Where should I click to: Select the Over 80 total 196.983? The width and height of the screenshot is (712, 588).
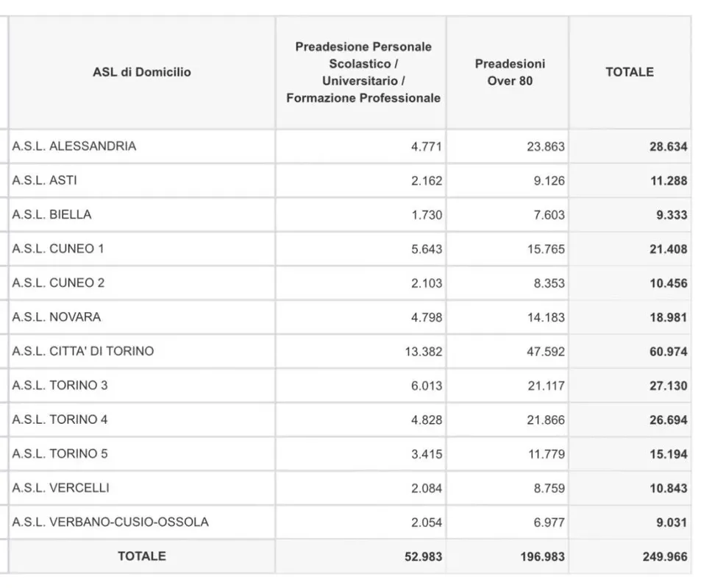(543, 556)
